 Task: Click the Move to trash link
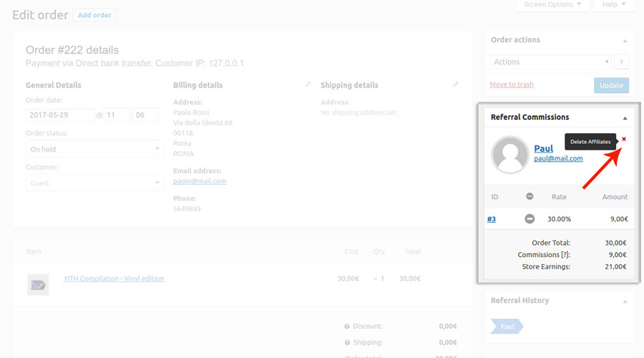point(512,84)
